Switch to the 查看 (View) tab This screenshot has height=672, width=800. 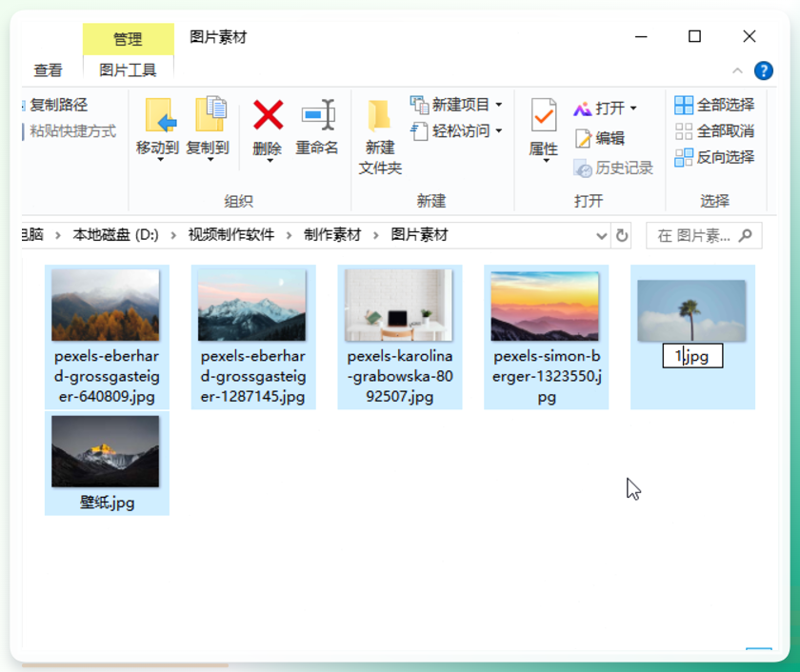click(x=48, y=69)
